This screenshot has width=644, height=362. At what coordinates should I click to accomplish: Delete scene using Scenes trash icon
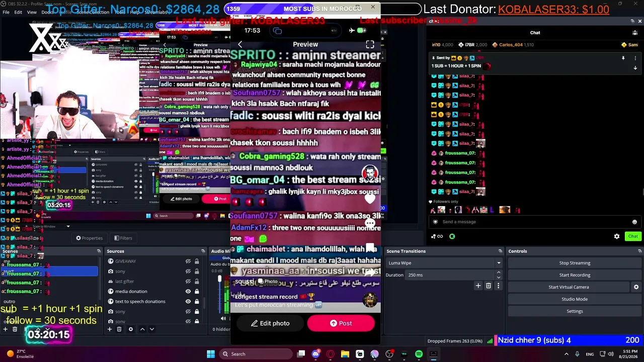click(x=15, y=329)
